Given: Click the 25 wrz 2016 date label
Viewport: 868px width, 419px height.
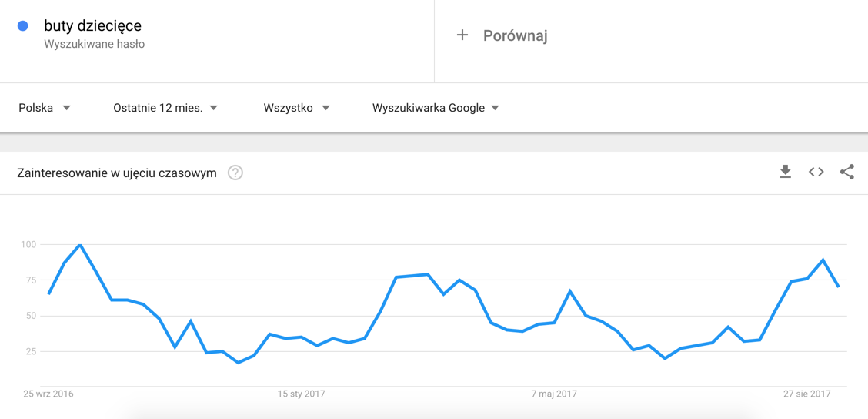Looking at the screenshot, I should 48,394.
